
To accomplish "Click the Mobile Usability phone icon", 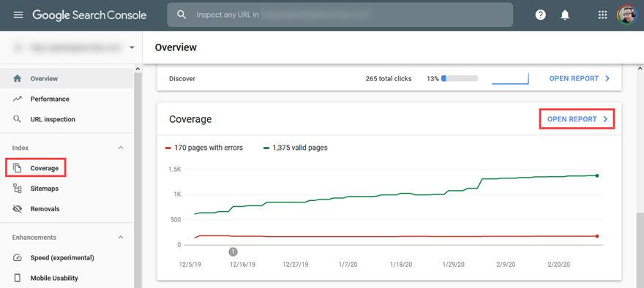I will [18, 278].
